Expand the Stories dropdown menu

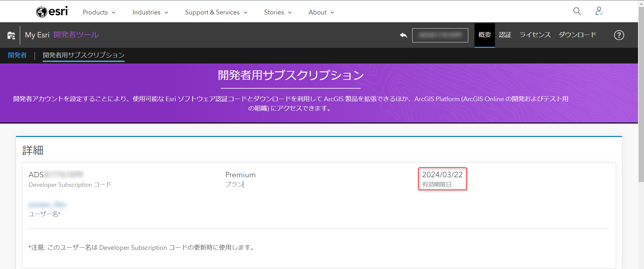pyautogui.click(x=278, y=12)
